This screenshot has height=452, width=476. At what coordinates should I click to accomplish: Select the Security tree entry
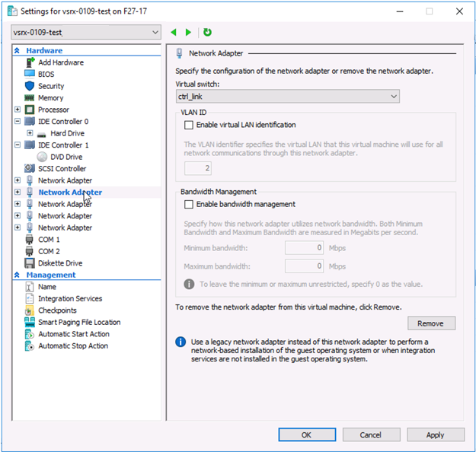[51, 86]
